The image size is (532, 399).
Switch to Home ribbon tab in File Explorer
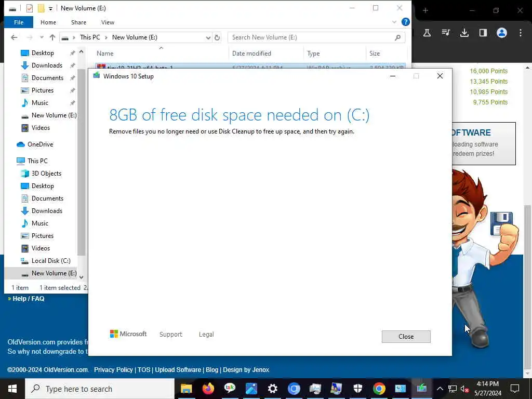[48, 22]
